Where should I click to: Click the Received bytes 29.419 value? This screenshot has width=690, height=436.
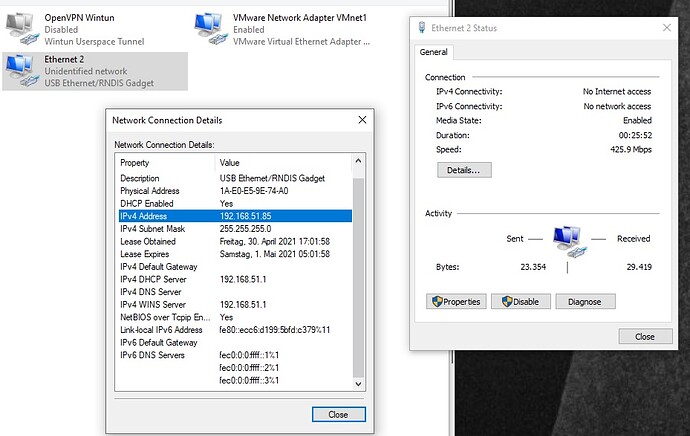click(639, 267)
